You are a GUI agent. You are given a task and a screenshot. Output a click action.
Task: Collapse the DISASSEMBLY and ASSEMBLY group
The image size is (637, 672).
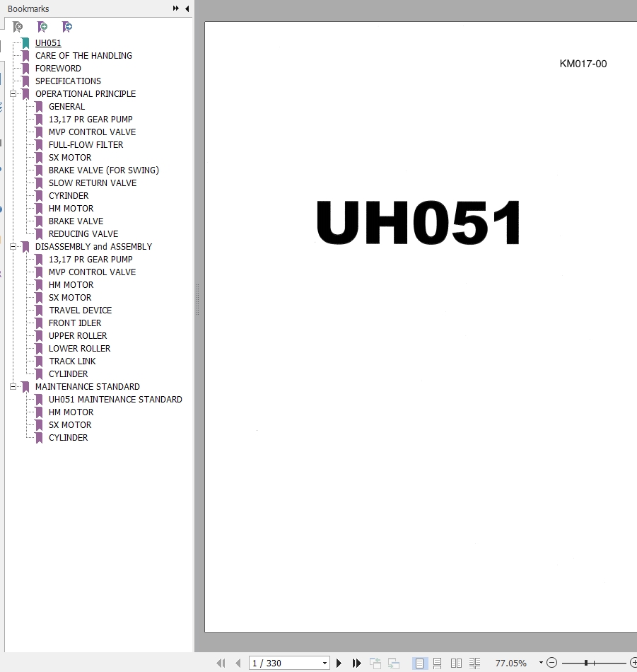point(13,246)
